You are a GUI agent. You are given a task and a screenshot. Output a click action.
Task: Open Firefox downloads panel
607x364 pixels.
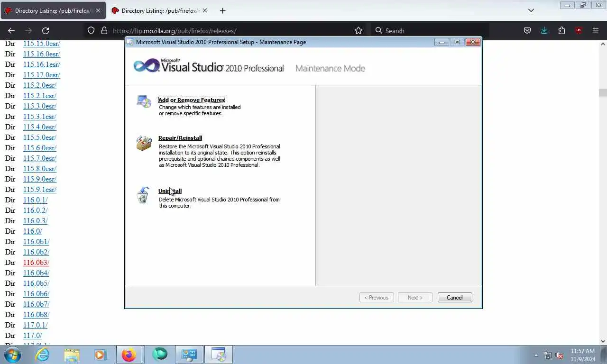coord(544,30)
